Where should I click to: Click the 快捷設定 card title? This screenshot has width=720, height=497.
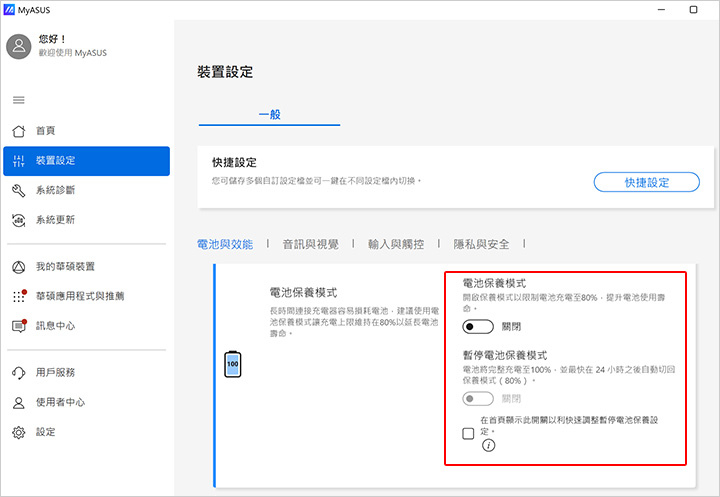tap(234, 162)
